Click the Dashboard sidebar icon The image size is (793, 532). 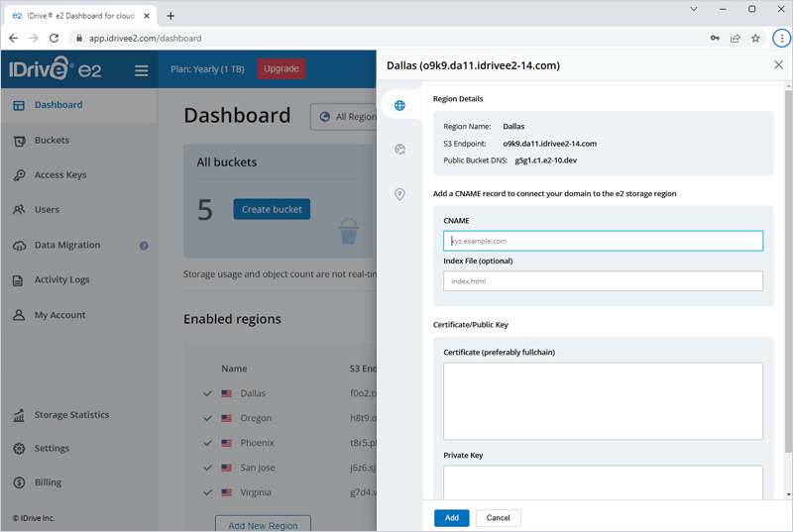(19, 106)
